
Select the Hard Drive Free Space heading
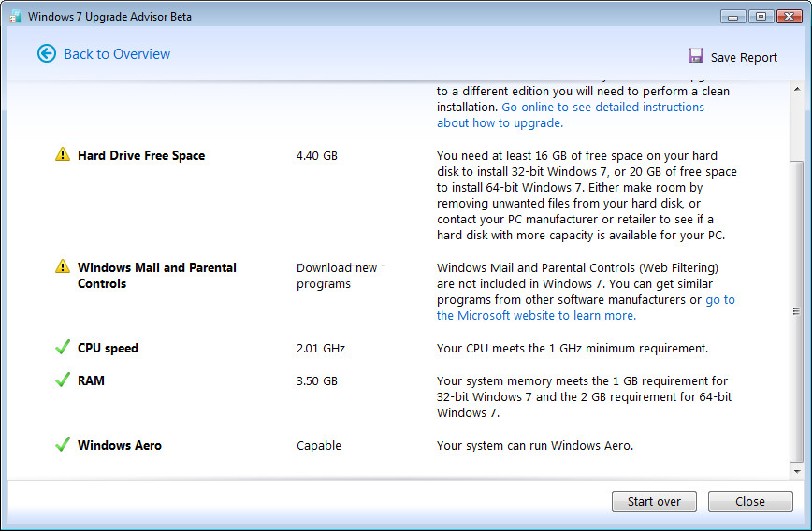coord(141,155)
